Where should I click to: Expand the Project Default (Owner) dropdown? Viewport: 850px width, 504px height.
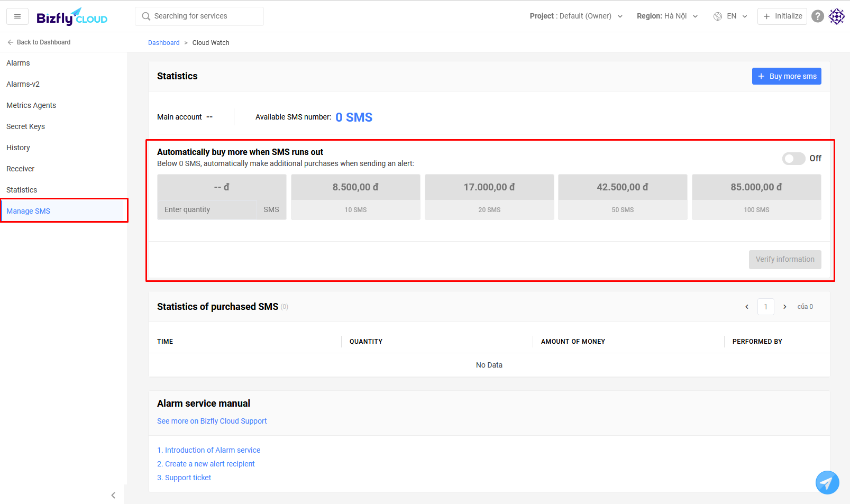(x=576, y=16)
